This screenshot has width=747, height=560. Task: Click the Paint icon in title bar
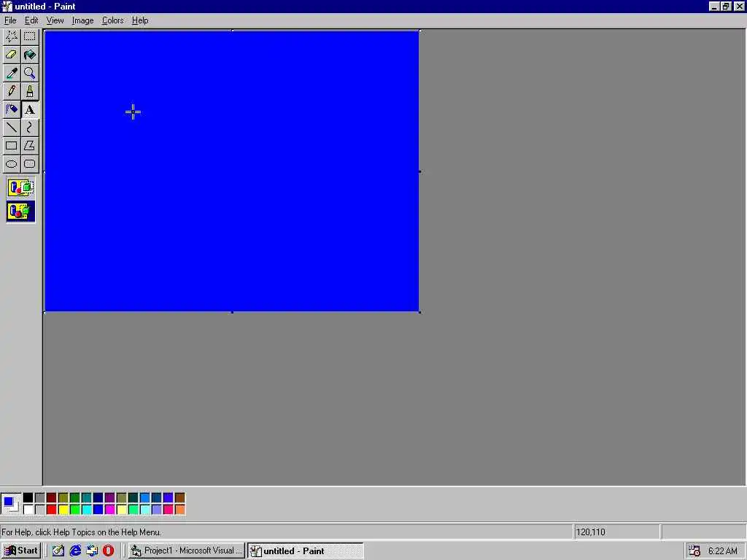7,6
